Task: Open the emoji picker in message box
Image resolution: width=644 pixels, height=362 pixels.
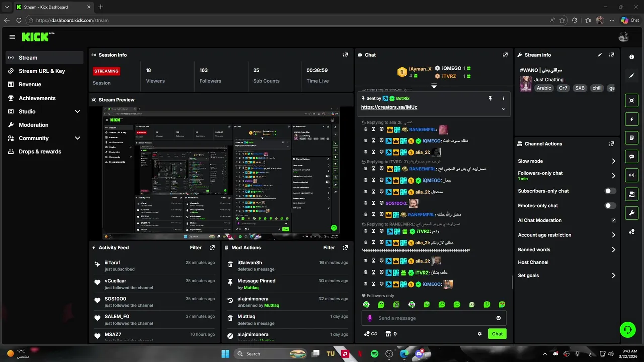Action: pos(499,318)
